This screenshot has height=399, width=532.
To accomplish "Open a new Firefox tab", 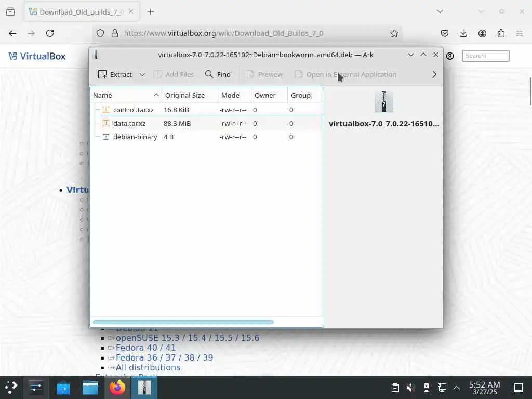I will coord(150,12).
